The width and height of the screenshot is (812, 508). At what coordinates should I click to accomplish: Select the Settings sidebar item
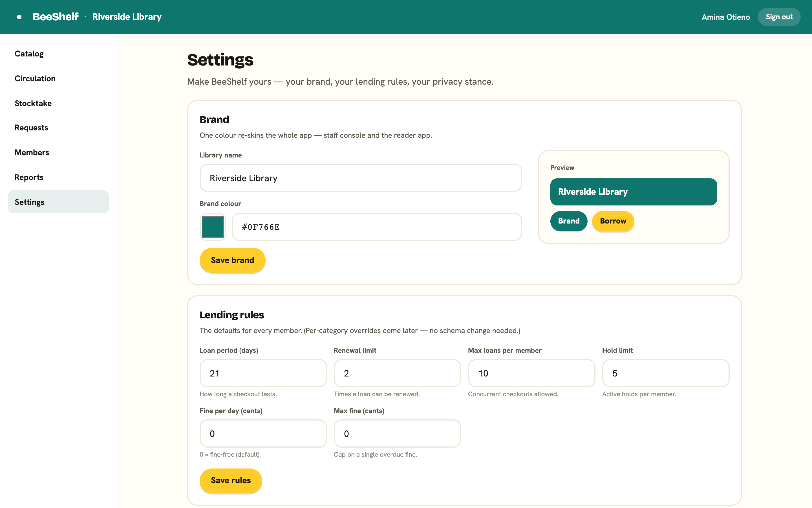(x=58, y=202)
